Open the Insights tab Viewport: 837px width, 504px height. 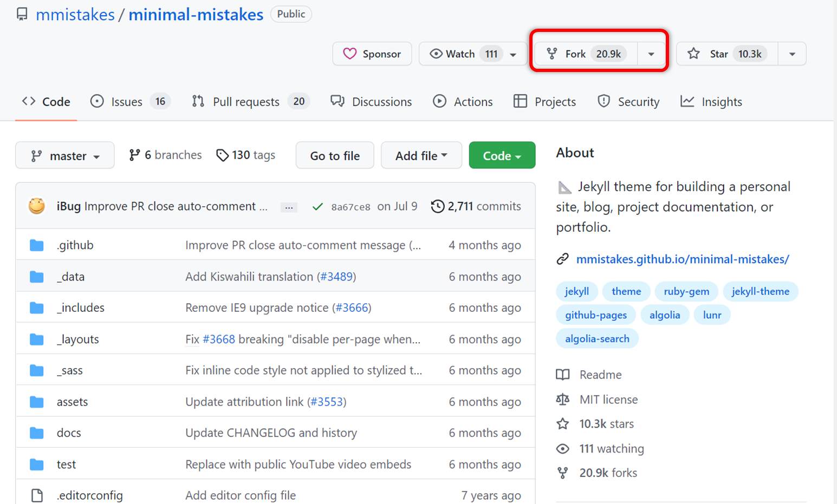711,102
